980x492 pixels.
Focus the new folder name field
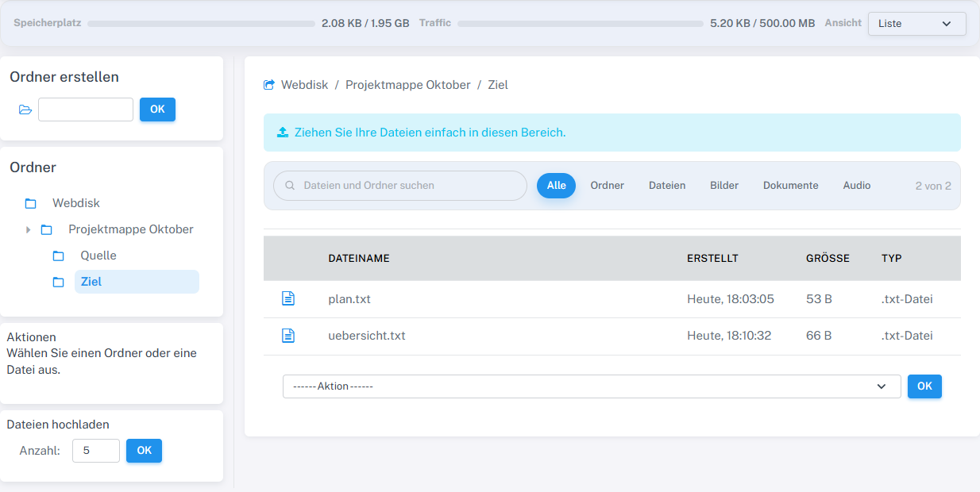click(x=86, y=110)
